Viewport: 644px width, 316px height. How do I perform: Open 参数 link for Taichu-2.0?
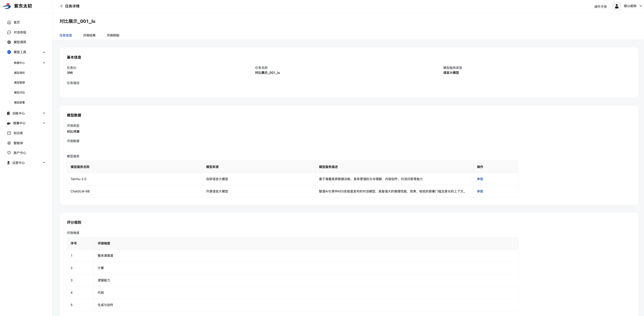point(480,179)
